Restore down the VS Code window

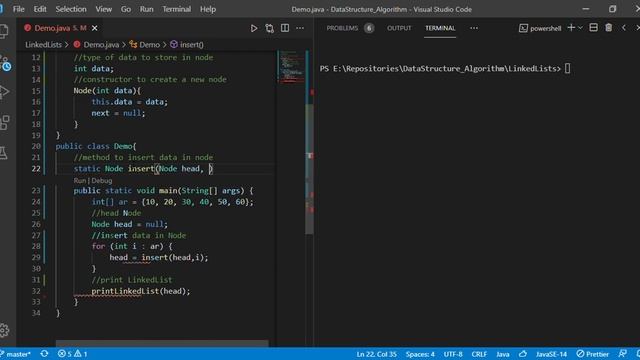click(x=612, y=9)
